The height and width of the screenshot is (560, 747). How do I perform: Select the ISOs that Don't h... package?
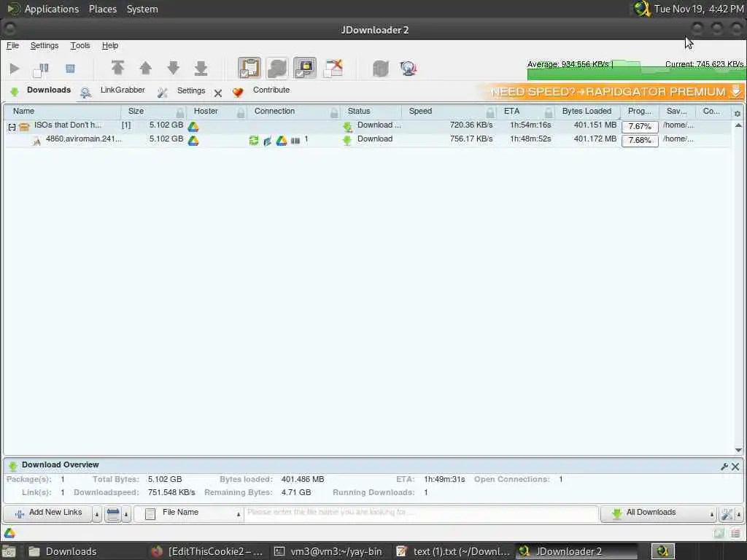click(x=67, y=125)
